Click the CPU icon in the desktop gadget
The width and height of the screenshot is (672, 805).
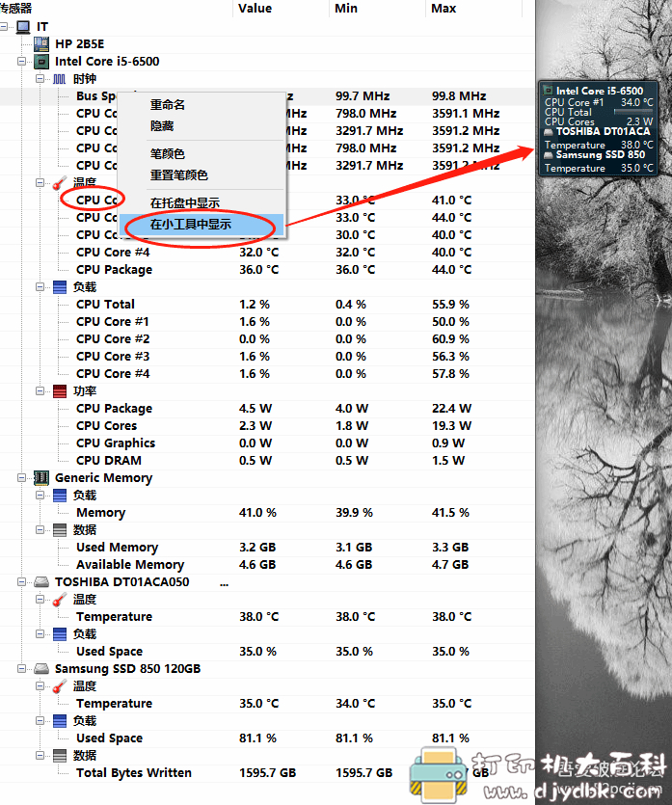[549, 91]
